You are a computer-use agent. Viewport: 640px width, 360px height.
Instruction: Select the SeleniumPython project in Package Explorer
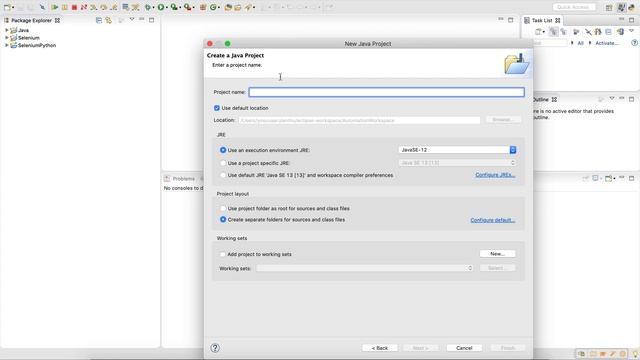click(x=37, y=45)
